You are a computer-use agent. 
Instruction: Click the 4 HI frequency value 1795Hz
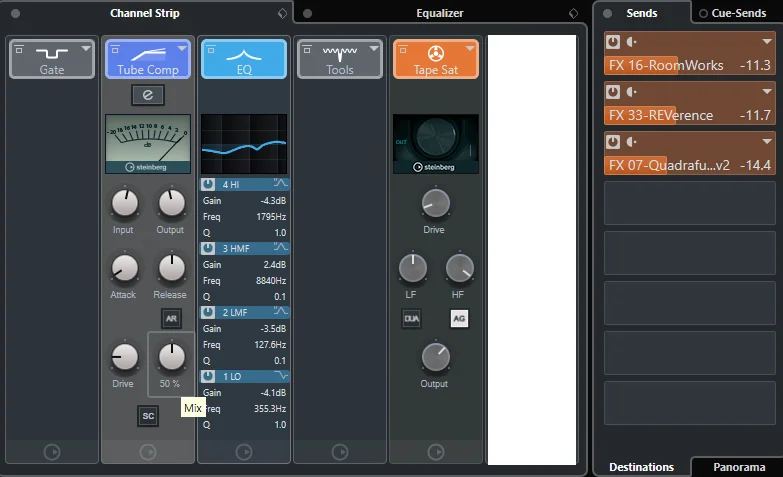[x=271, y=217]
